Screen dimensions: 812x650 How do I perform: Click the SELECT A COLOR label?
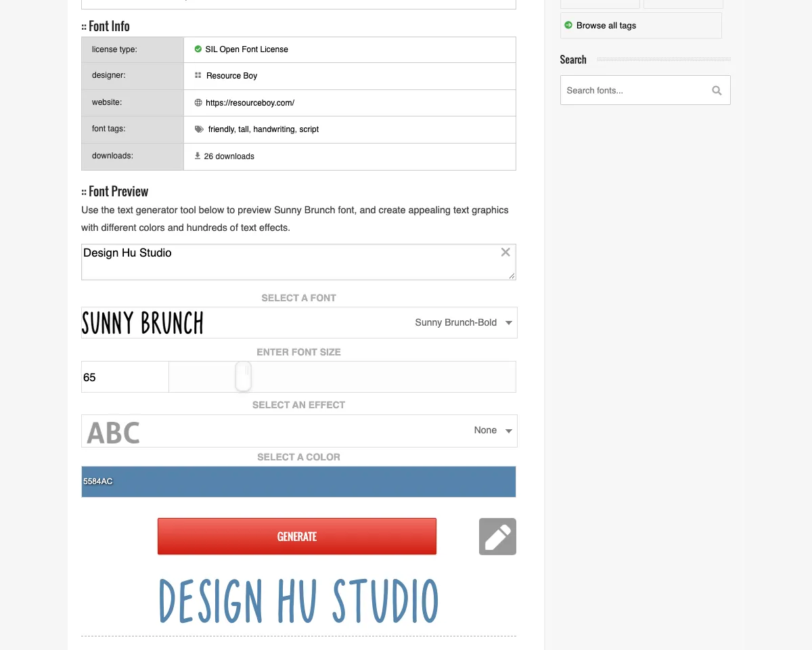[298, 457]
